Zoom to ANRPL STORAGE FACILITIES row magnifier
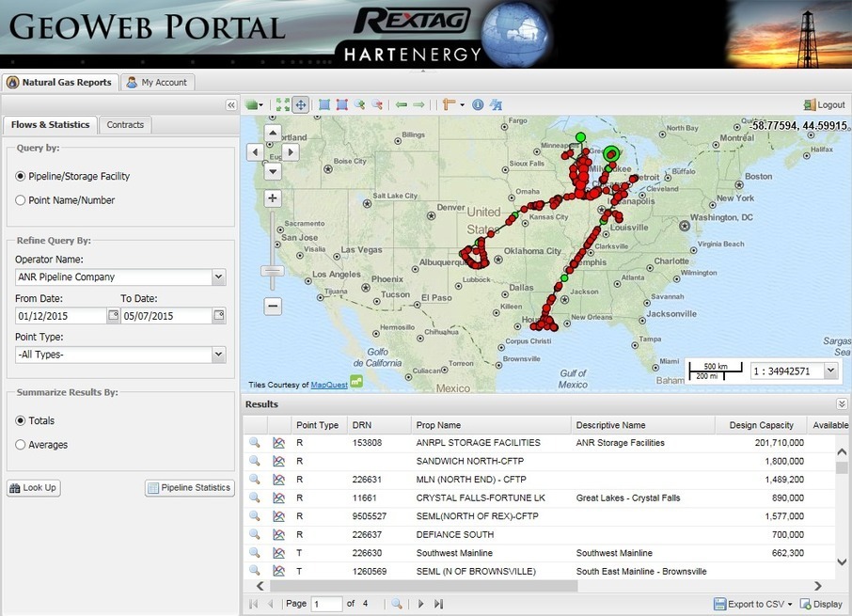This screenshot has height=616, width=852. [x=254, y=443]
